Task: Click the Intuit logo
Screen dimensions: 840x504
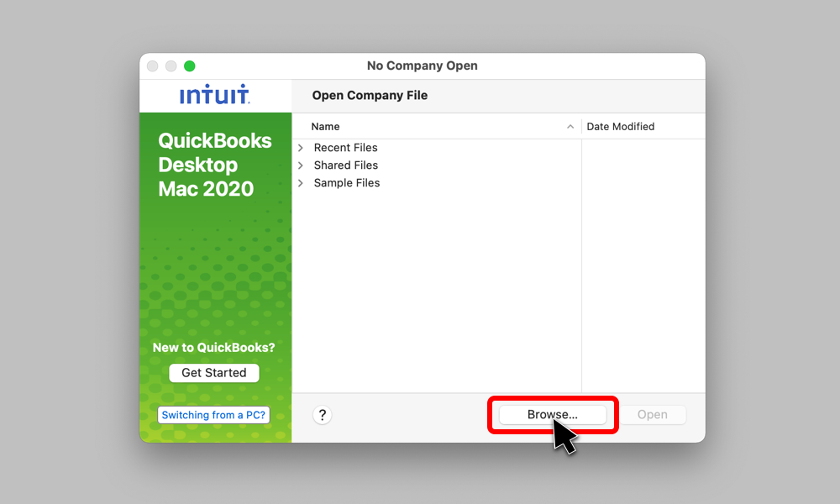Action: 214,94
